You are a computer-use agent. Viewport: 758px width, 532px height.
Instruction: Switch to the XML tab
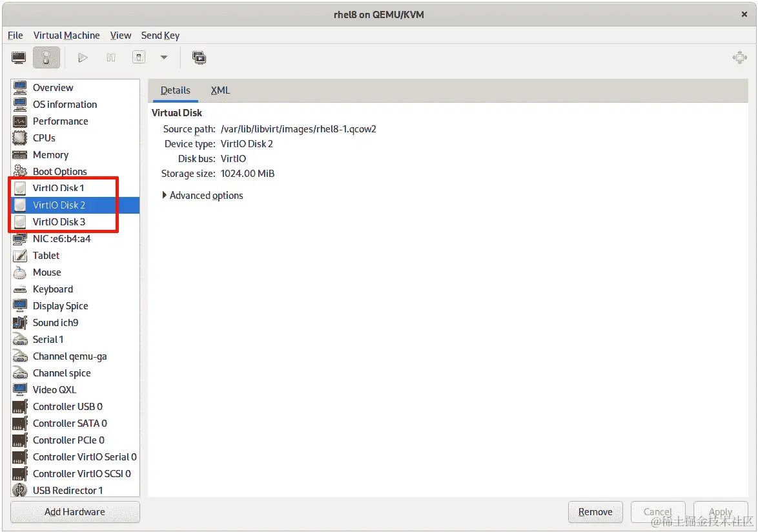click(x=220, y=90)
